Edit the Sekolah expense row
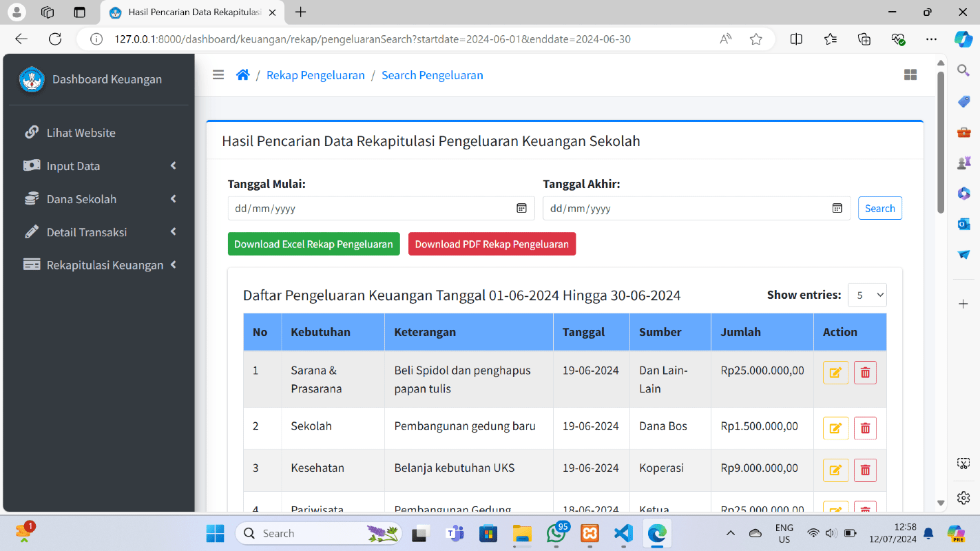This screenshot has width=980, height=551. click(835, 428)
